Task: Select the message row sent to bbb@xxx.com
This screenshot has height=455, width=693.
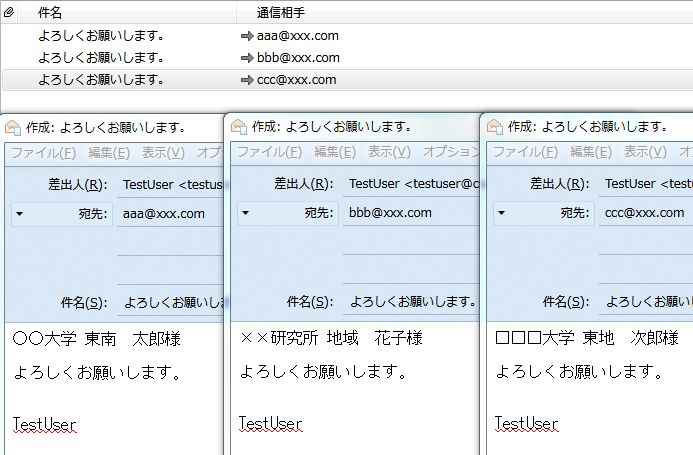Action: (x=347, y=57)
